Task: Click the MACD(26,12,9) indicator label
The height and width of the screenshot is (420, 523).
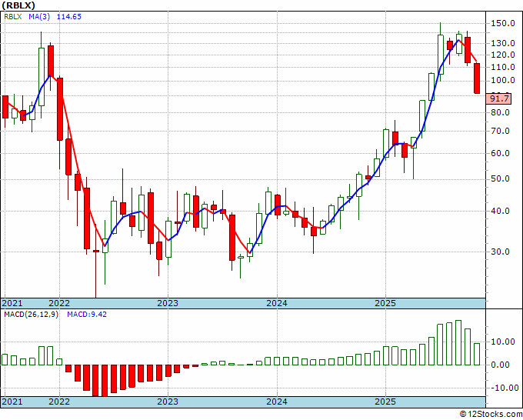Action: pyautogui.click(x=31, y=315)
